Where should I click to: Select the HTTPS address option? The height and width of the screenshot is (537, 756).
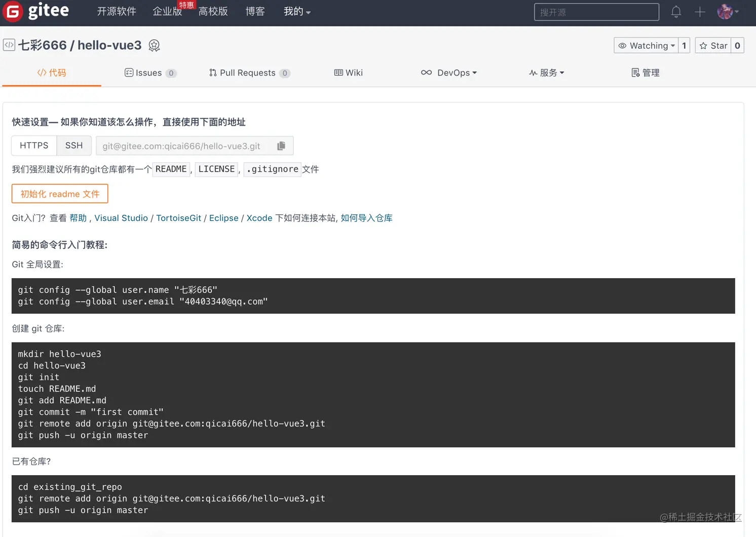click(x=34, y=145)
